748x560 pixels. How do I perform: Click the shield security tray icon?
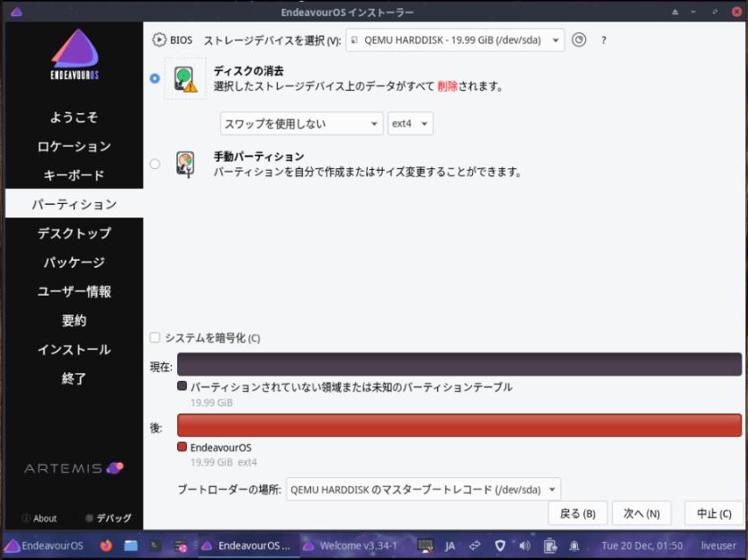tap(500, 546)
